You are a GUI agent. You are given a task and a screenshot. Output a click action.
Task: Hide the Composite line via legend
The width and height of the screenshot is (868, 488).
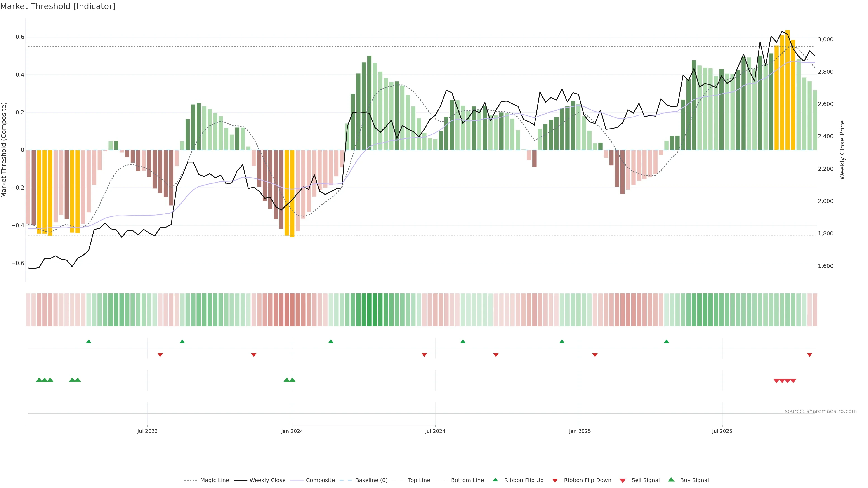click(x=320, y=480)
